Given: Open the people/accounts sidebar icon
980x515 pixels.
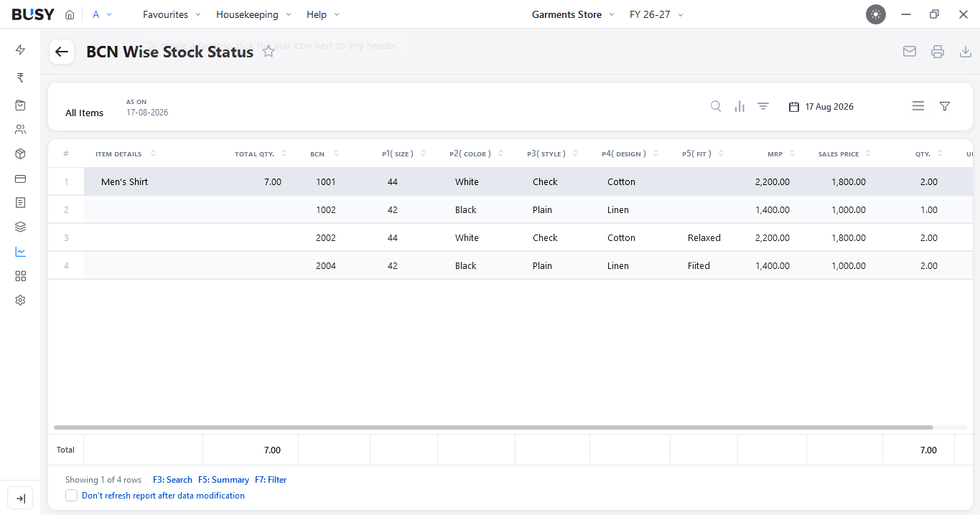Looking at the screenshot, I should point(20,130).
